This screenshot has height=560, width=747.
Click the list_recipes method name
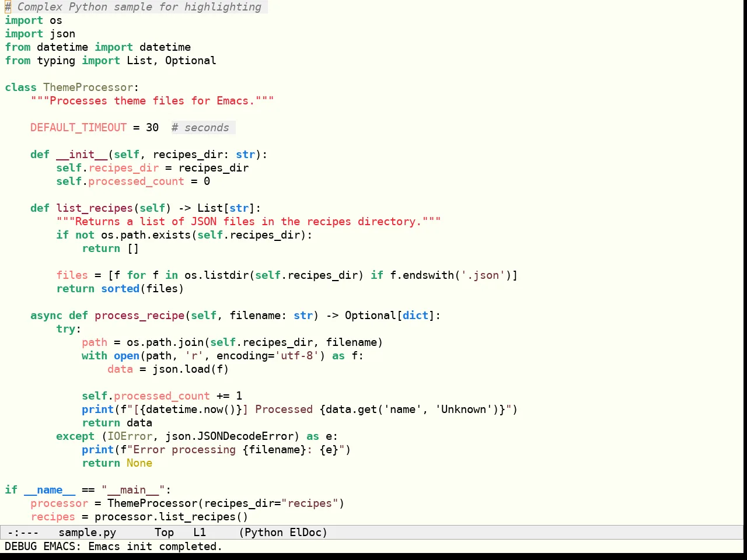point(95,208)
